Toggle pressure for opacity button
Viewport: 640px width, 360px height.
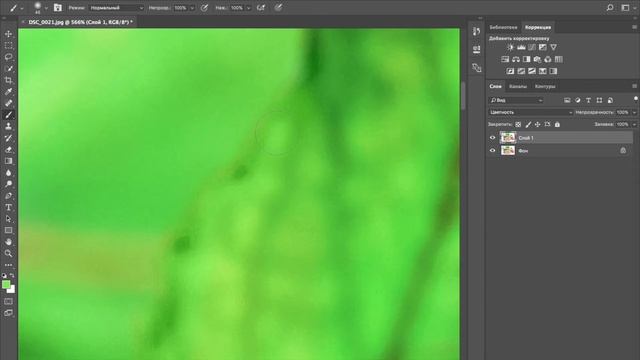[x=204, y=7]
